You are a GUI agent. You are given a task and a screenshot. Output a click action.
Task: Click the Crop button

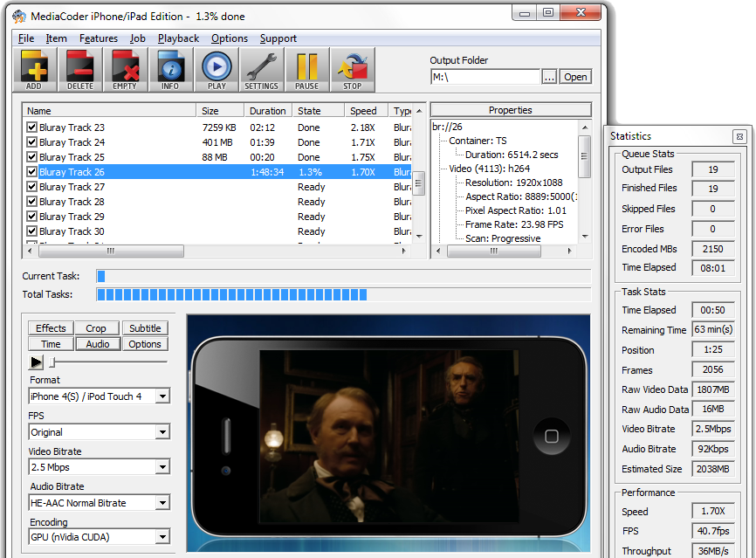pos(96,328)
